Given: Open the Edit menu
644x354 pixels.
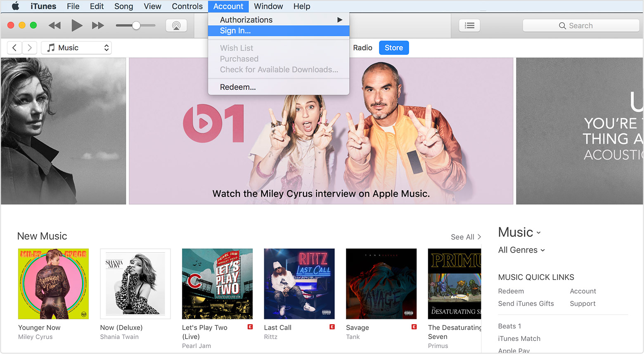Looking at the screenshot, I should point(97,6).
